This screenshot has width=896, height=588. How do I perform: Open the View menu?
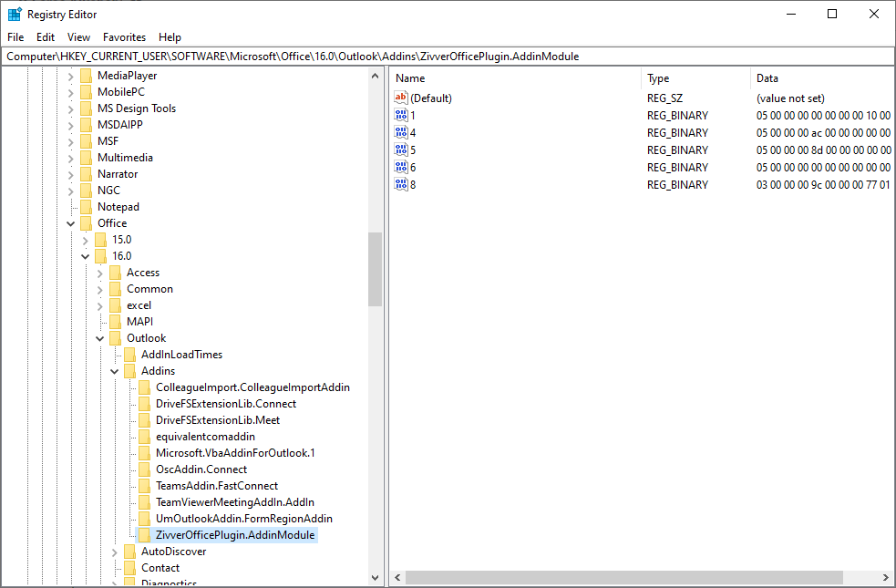pyautogui.click(x=78, y=37)
